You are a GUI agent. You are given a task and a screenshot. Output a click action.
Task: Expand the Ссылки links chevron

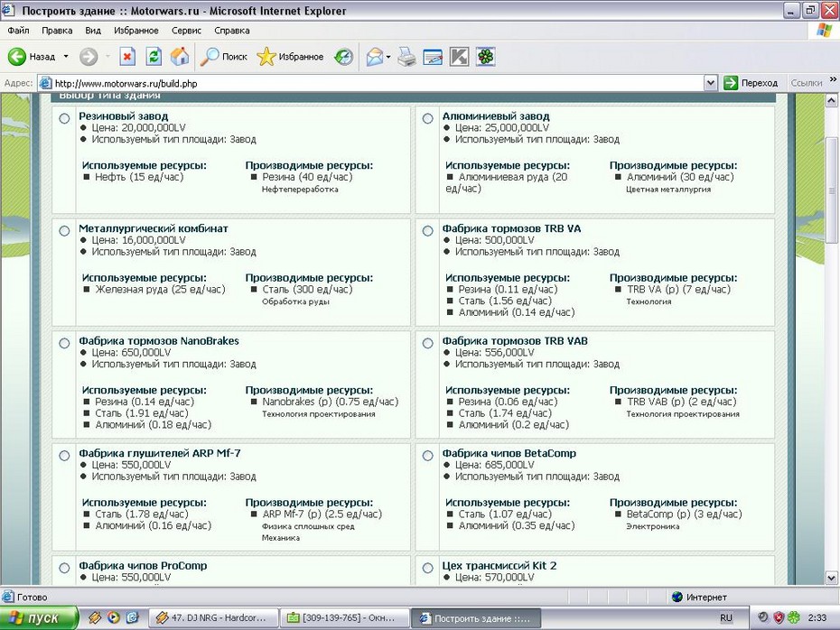tap(833, 79)
